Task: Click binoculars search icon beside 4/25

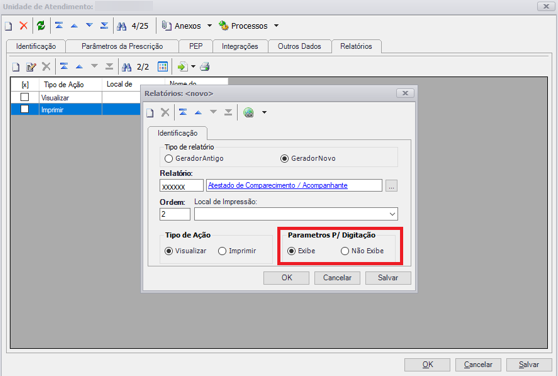Action: (122, 26)
